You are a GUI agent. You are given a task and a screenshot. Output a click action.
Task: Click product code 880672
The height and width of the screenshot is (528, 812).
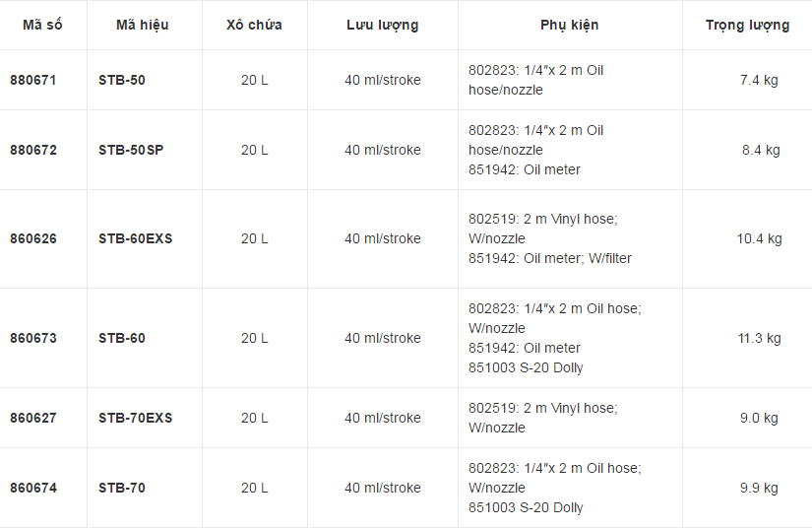[x=33, y=151]
